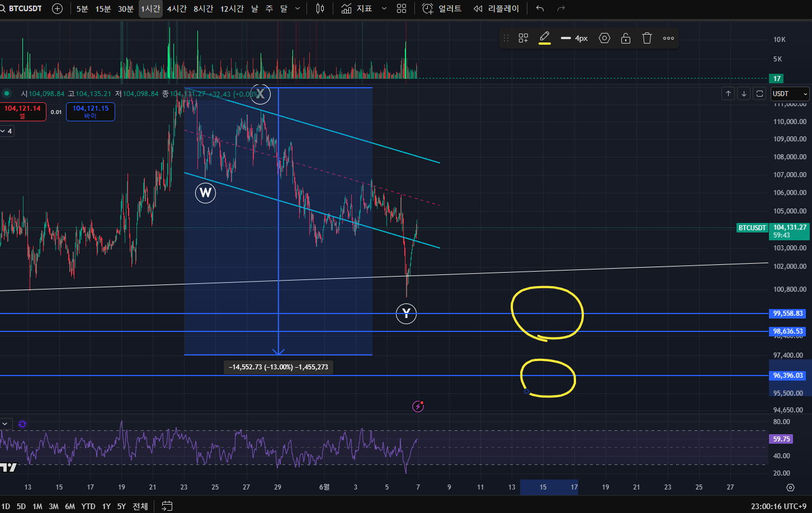Set date range to 1Y
812x513 pixels.
coord(106,506)
